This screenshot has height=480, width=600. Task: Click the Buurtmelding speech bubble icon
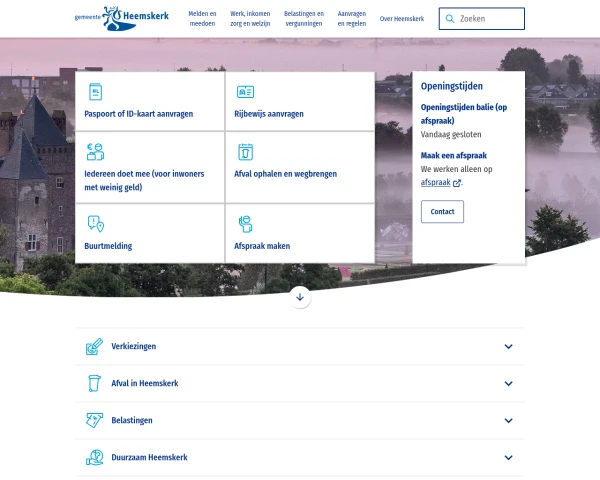[95, 223]
